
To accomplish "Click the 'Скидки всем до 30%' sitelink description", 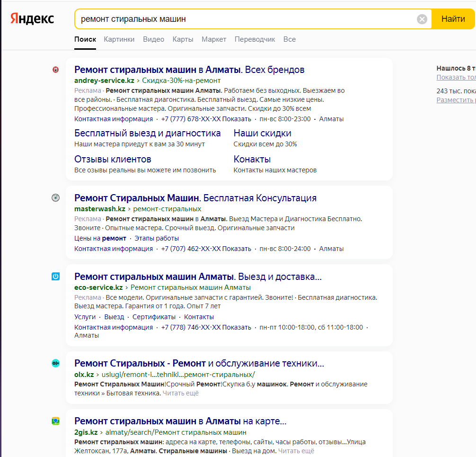I will click(x=265, y=144).
